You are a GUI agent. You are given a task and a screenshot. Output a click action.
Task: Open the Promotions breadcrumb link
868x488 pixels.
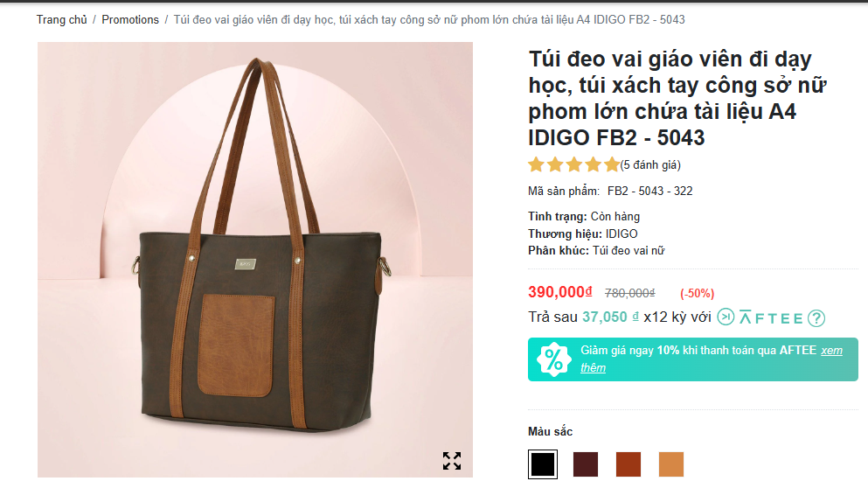pos(130,20)
